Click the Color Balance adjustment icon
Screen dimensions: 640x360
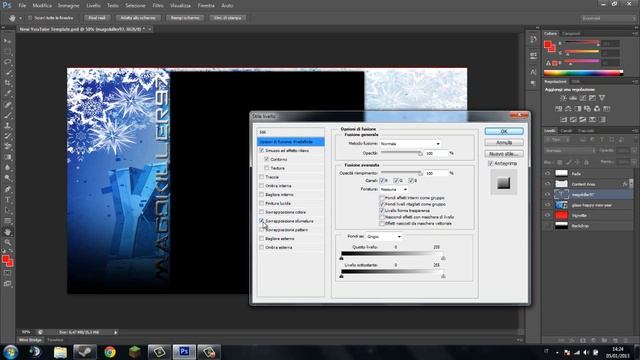(x=568, y=109)
